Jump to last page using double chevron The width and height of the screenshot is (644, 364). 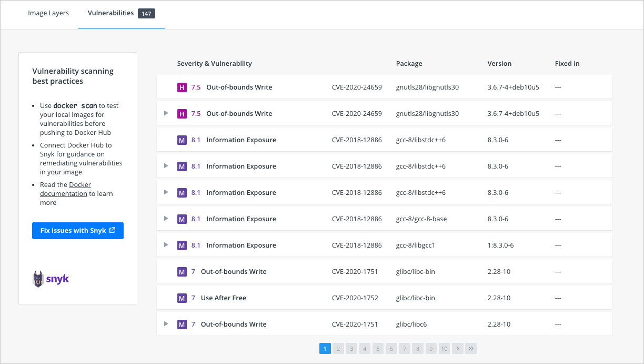(x=471, y=349)
